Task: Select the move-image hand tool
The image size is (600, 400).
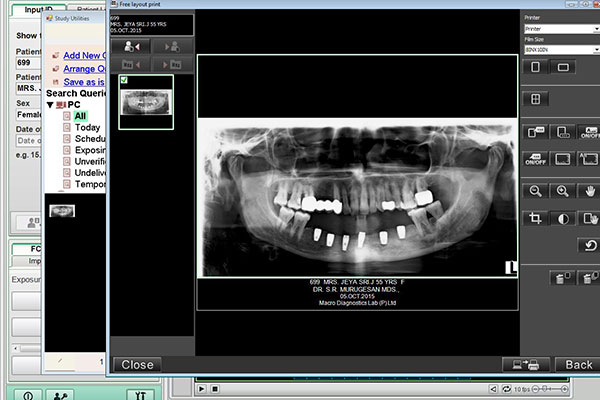Action: pyautogui.click(x=589, y=219)
